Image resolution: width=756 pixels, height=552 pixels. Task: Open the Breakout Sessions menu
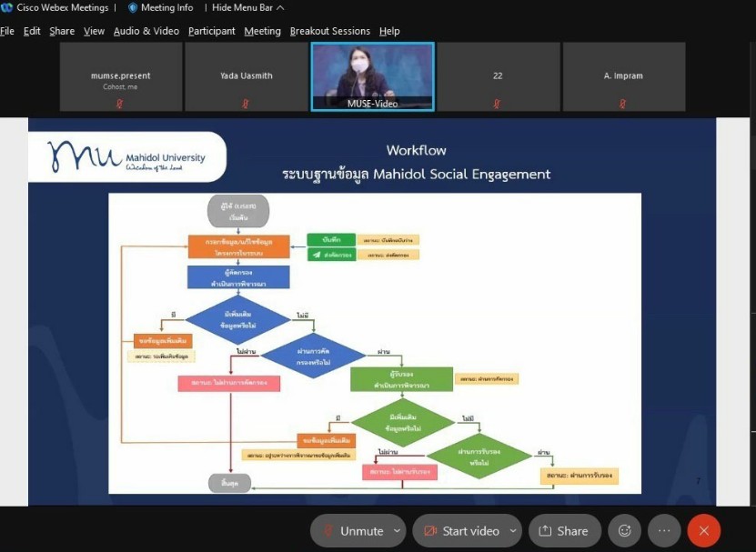click(x=330, y=31)
